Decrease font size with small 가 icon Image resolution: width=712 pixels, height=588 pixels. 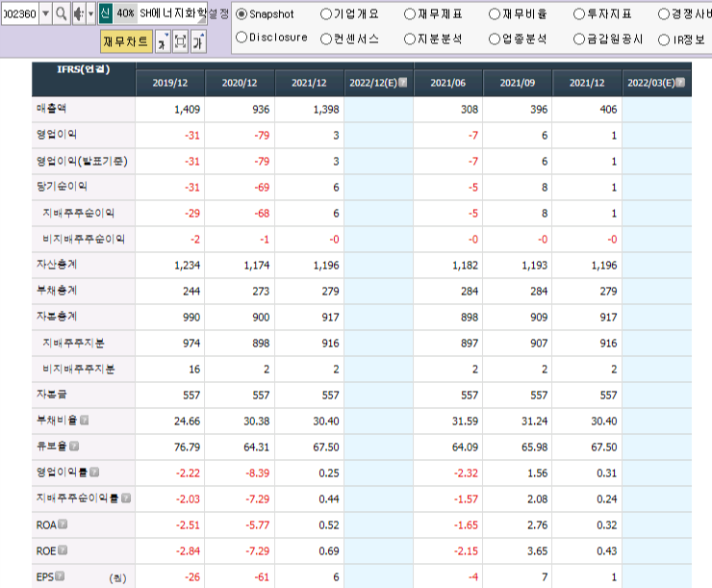click(163, 41)
